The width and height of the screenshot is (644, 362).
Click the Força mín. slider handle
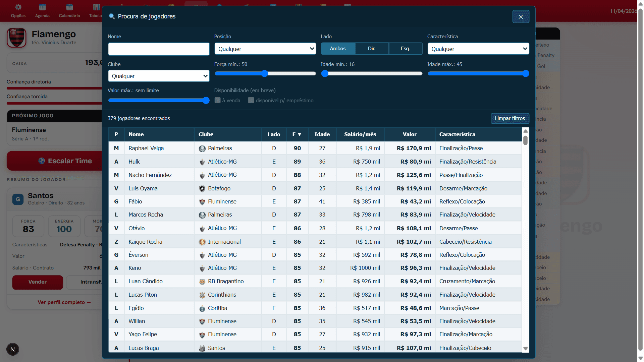coord(265,73)
